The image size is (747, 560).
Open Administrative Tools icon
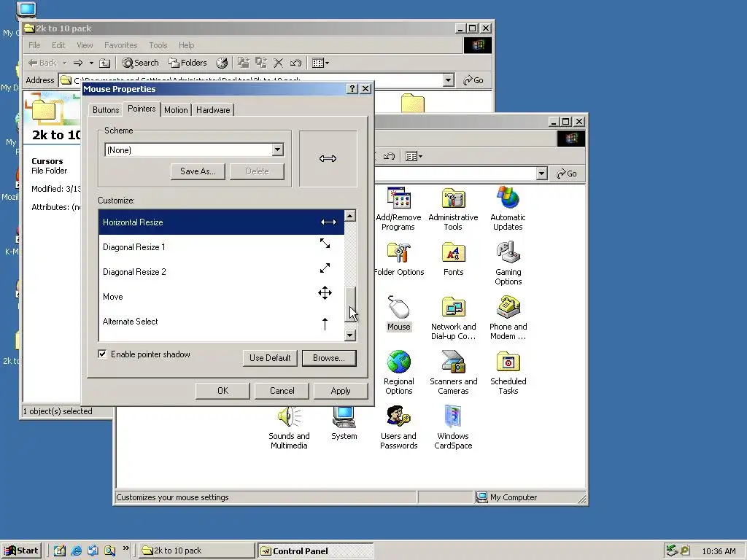click(453, 209)
